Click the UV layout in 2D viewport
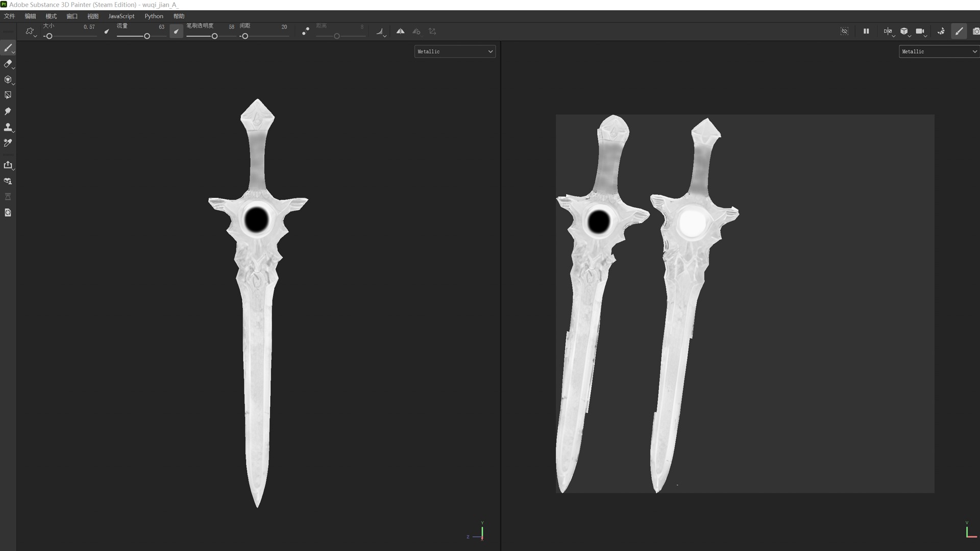980x551 pixels. coord(745,304)
